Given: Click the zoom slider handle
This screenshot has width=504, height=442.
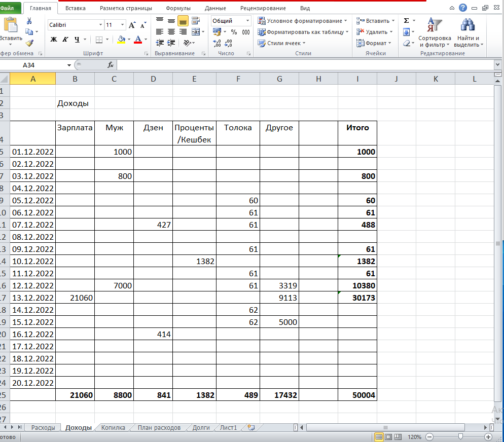Looking at the screenshot, I should click(x=460, y=436).
